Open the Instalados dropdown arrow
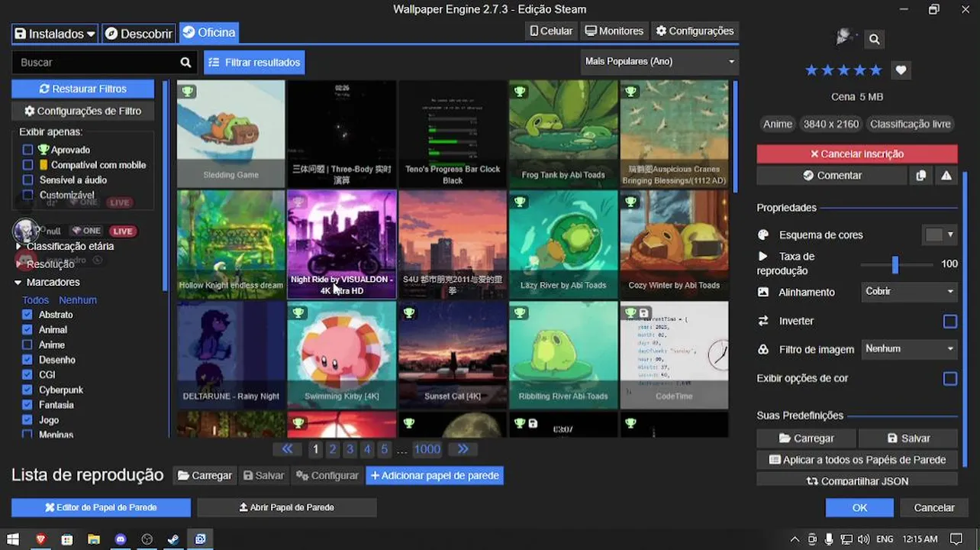This screenshot has height=550, width=980. pos(92,34)
